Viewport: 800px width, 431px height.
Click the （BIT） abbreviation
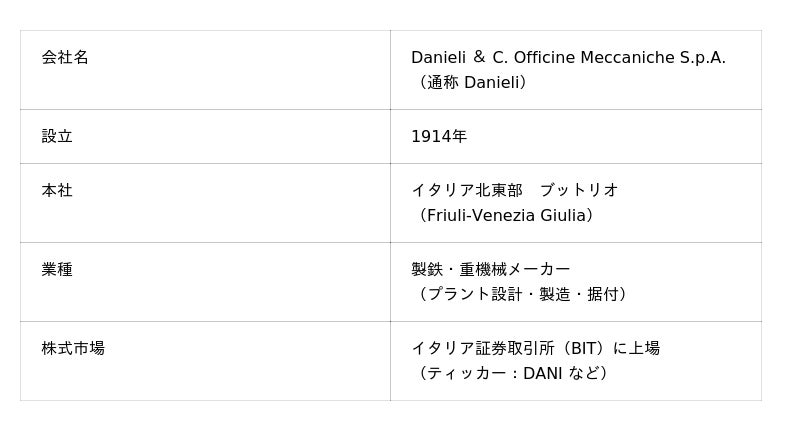point(583,349)
